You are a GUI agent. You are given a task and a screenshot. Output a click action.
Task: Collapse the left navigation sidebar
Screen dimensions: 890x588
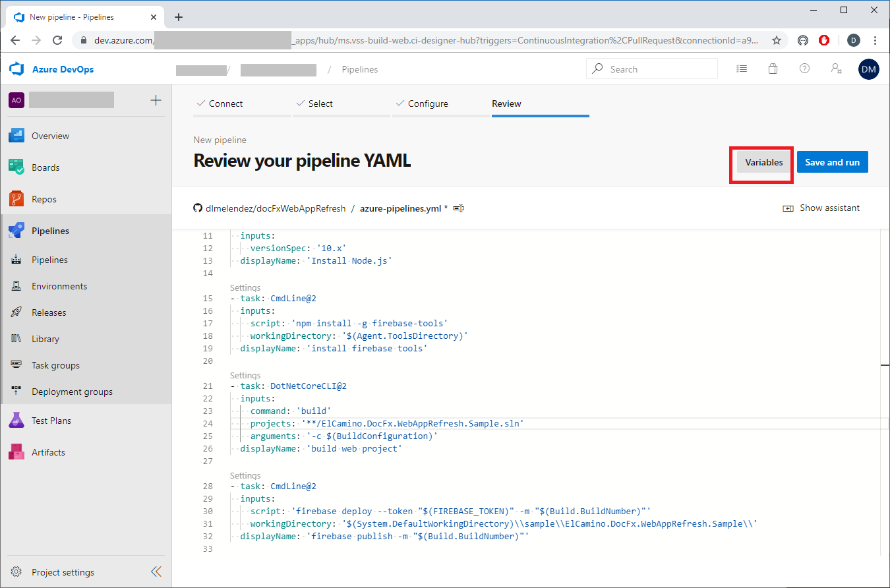156,572
